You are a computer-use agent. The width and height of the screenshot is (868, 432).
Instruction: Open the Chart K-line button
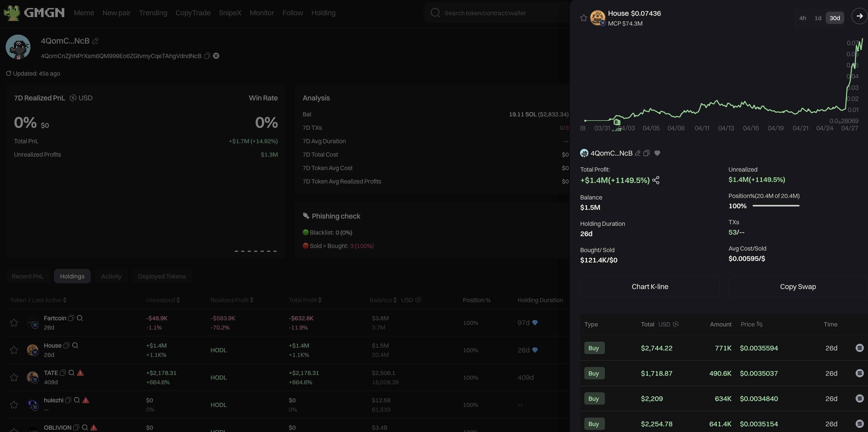coord(650,286)
